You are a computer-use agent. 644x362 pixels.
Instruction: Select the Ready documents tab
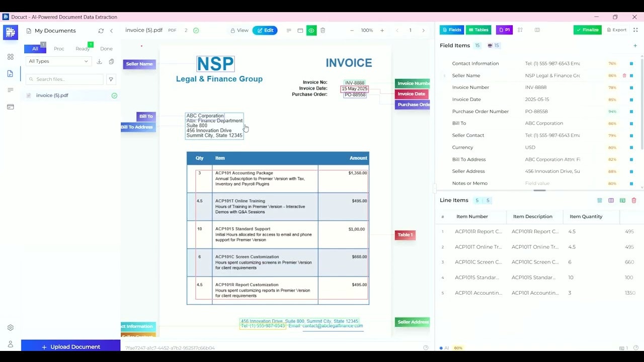(83, 49)
